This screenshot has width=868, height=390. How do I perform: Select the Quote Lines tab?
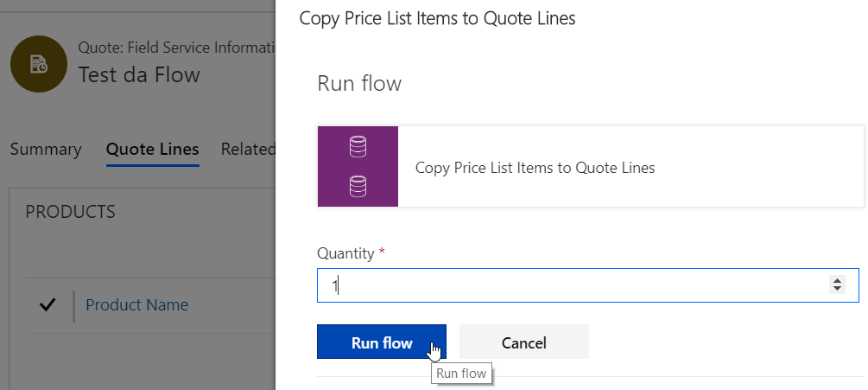(x=152, y=149)
